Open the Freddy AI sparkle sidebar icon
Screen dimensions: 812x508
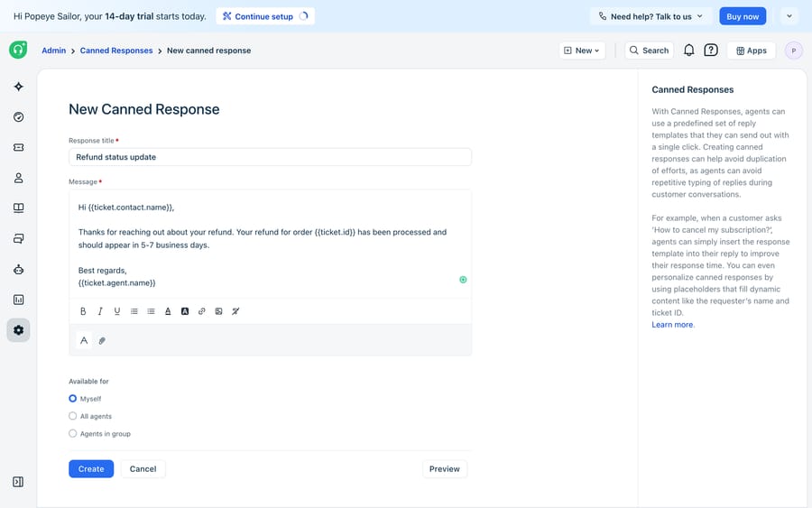(19, 87)
